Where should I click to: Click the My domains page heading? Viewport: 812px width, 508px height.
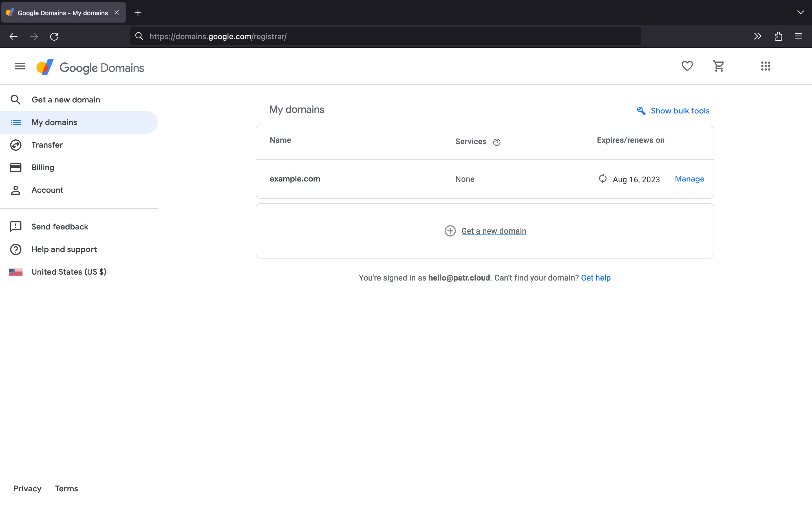297,110
